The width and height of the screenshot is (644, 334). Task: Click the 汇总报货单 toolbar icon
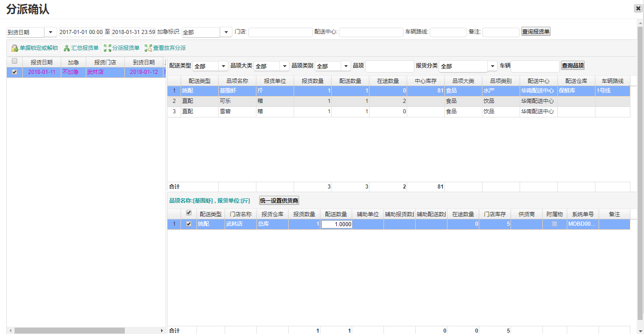tap(67, 48)
